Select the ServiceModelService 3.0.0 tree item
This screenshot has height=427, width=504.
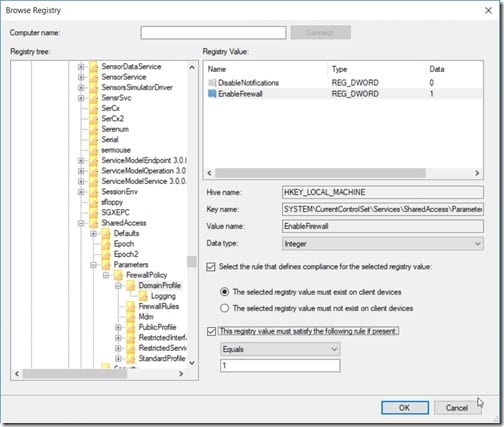pyautogui.click(x=144, y=181)
